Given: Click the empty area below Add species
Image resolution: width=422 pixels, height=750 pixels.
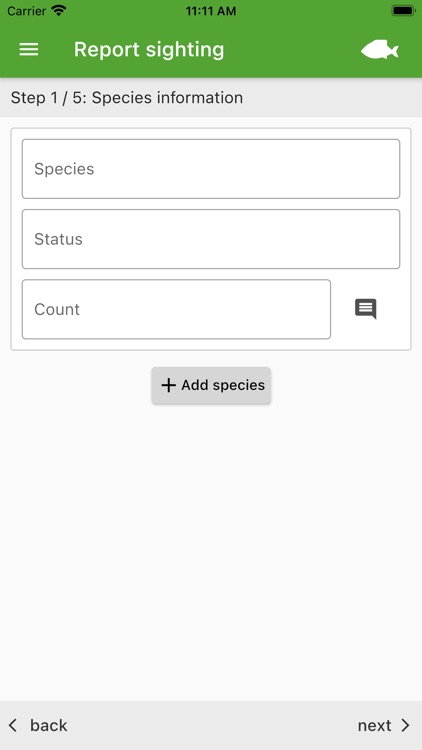Looking at the screenshot, I should click(x=211, y=550).
